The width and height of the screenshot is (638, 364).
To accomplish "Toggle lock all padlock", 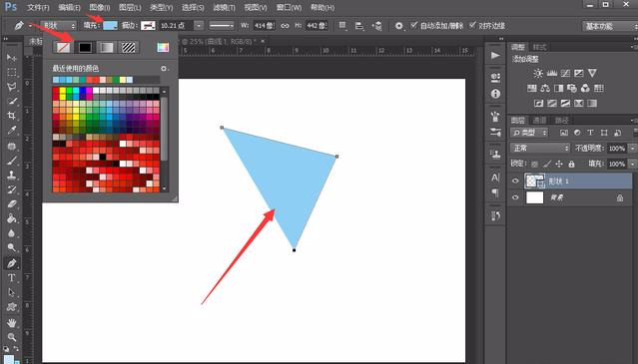I will coord(571,164).
